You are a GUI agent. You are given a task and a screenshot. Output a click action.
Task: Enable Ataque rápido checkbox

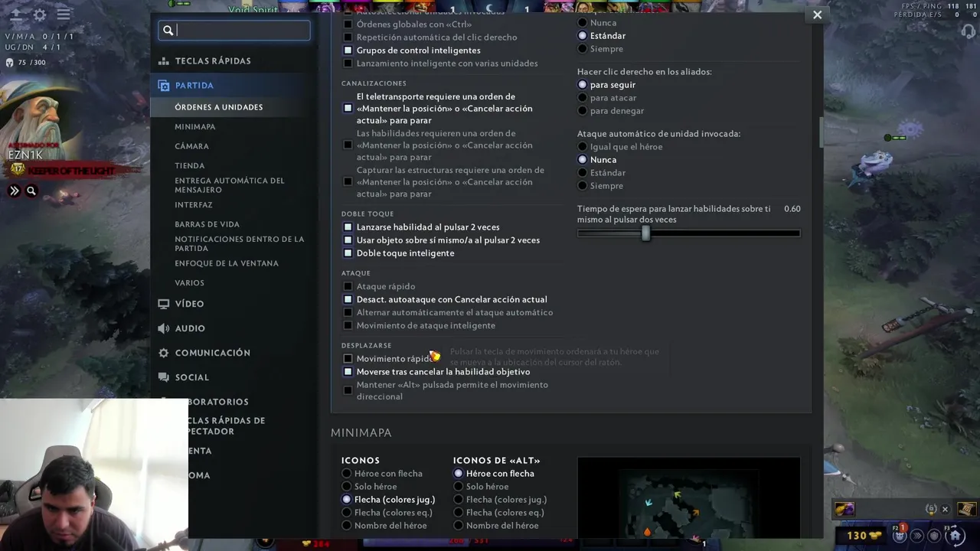pos(348,286)
